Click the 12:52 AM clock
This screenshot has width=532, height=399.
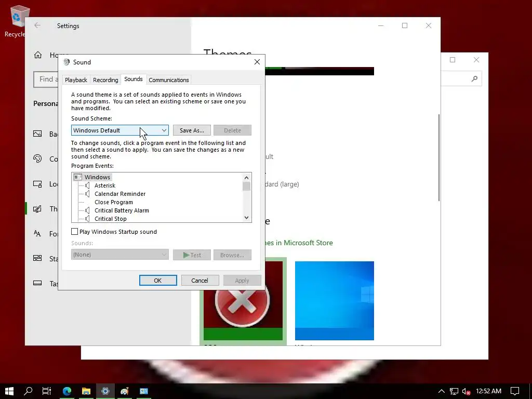point(488,391)
